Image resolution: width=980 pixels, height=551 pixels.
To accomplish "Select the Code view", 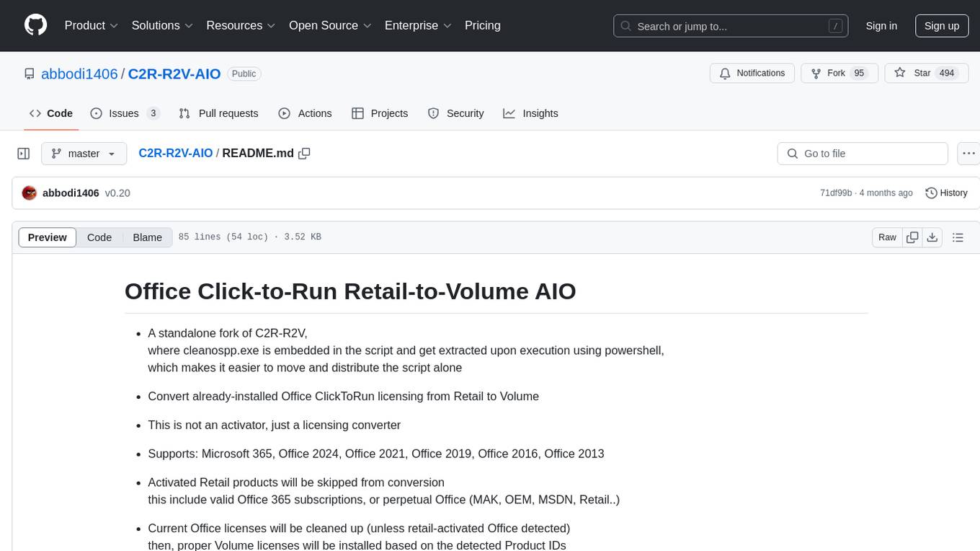I will [x=99, y=237].
